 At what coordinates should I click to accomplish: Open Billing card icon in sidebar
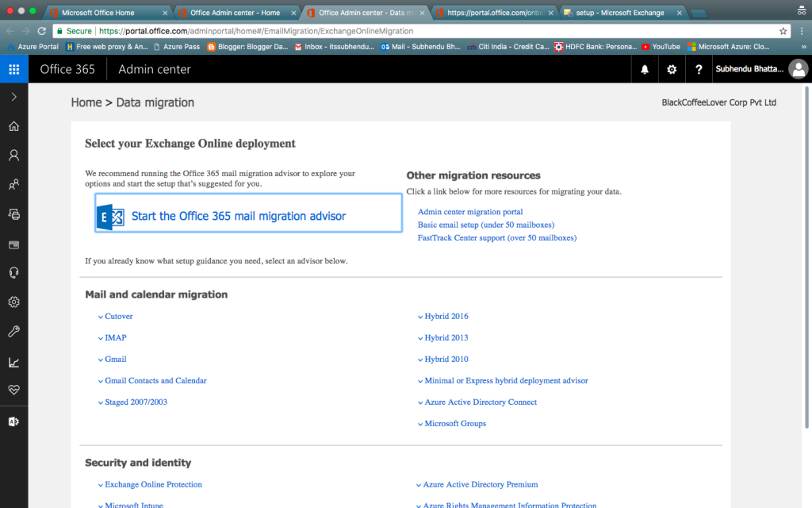[x=14, y=244]
